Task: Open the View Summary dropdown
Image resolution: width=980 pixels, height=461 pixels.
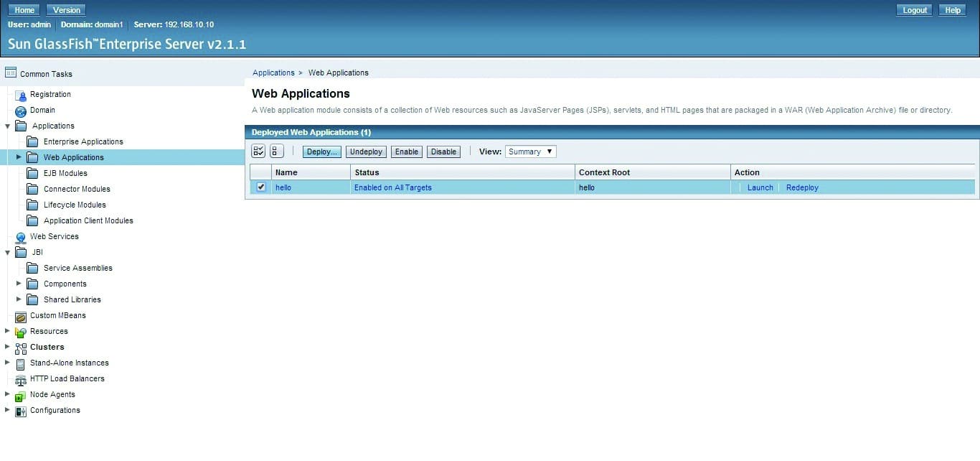Action: pyautogui.click(x=530, y=152)
